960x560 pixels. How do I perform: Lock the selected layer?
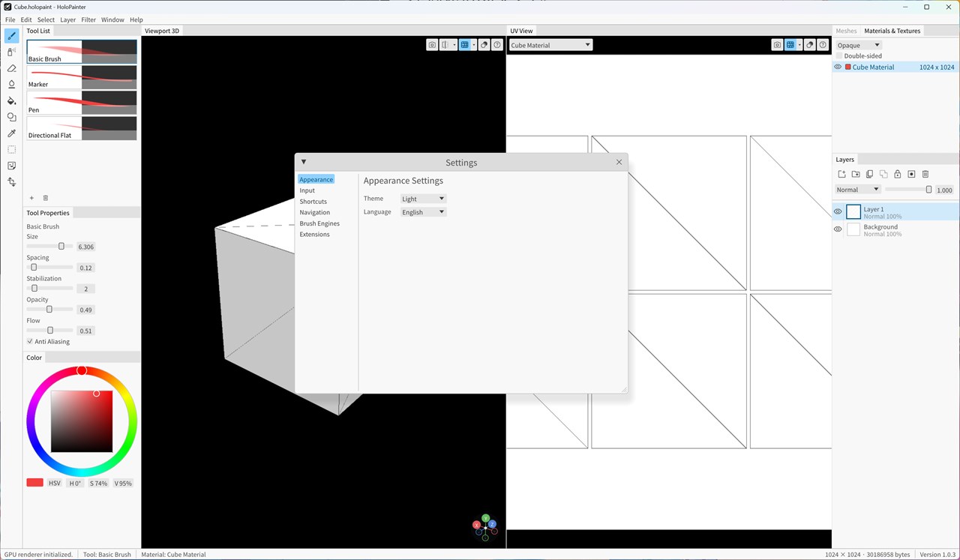pos(897,174)
